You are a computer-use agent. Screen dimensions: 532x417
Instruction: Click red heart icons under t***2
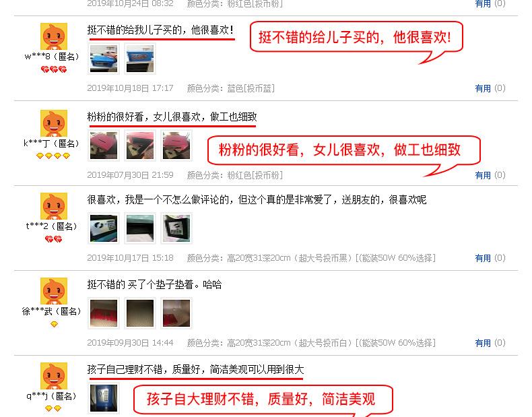(54, 239)
